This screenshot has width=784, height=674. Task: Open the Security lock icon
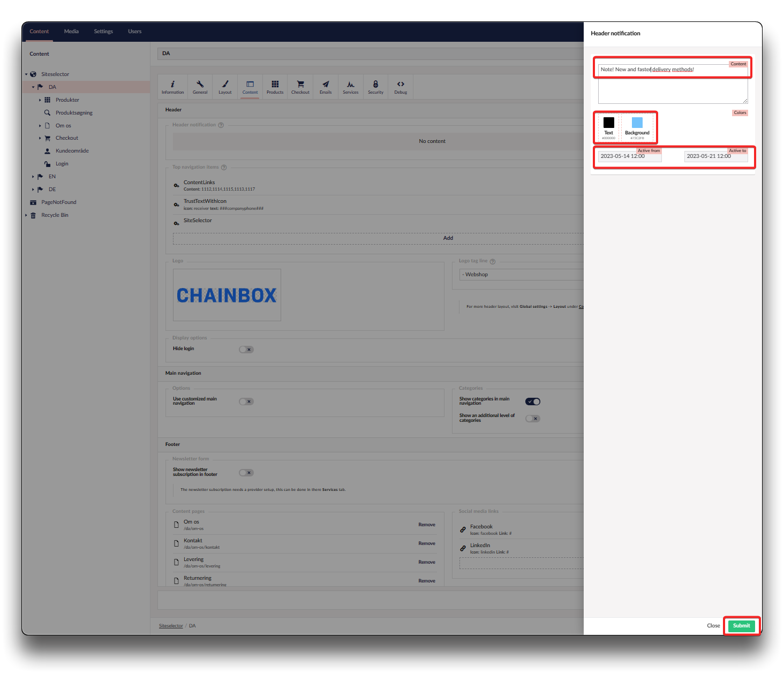click(x=375, y=85)
